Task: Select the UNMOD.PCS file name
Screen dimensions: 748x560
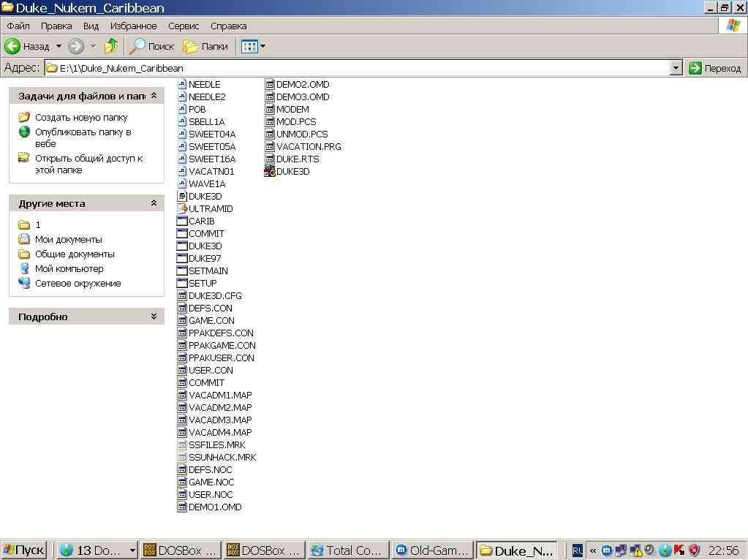Action: (302, 134)
